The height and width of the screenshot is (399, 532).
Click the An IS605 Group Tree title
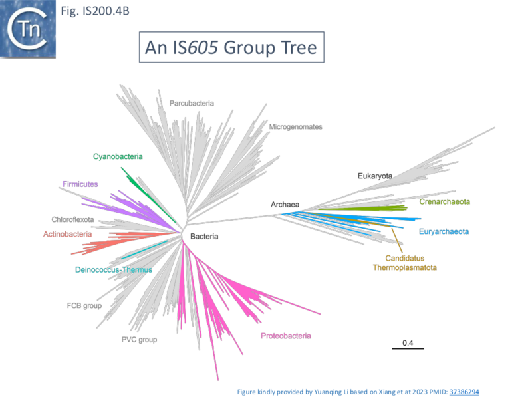pos(230,47)
